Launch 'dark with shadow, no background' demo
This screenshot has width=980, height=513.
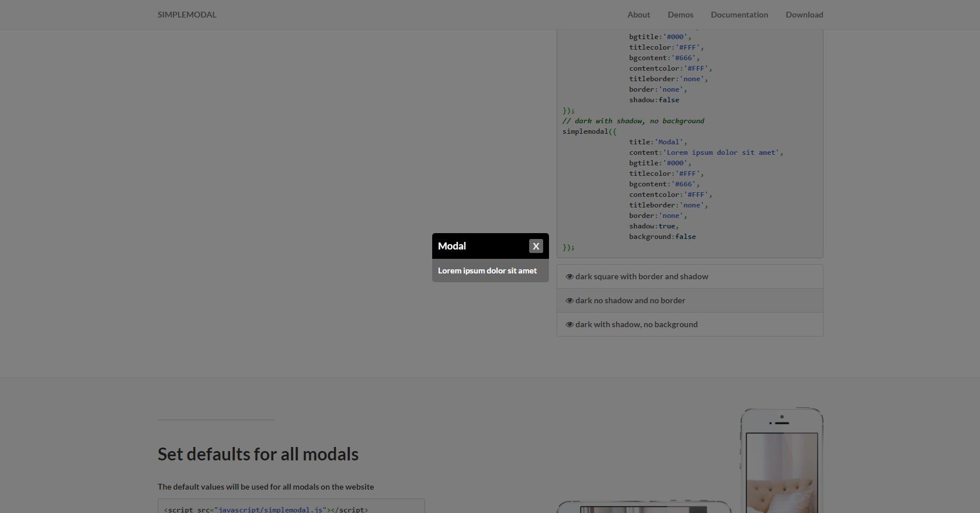pos(690,324)
